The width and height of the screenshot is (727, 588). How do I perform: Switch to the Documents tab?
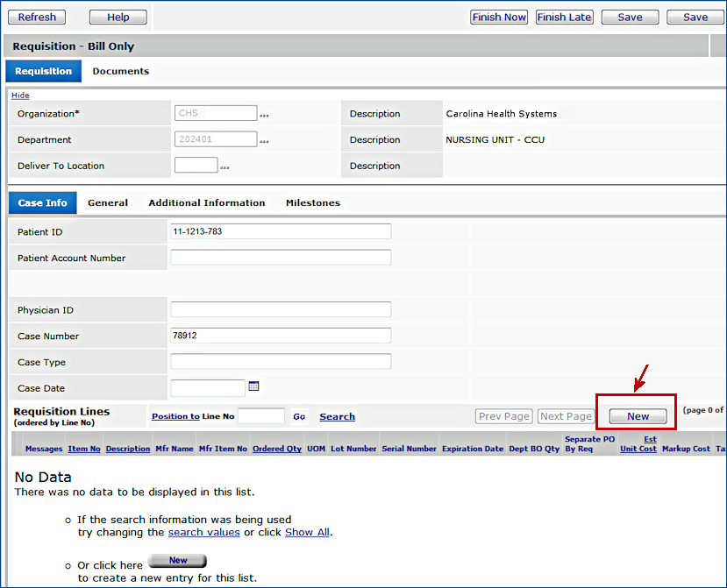[120, 72]
